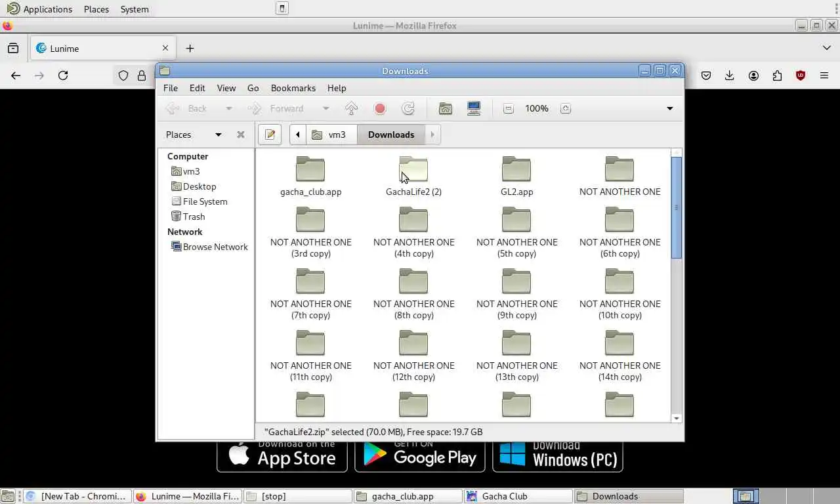
Task: Select NOT ANOTHER ONE (14th copy) folder
Action: tap(619, 356)
